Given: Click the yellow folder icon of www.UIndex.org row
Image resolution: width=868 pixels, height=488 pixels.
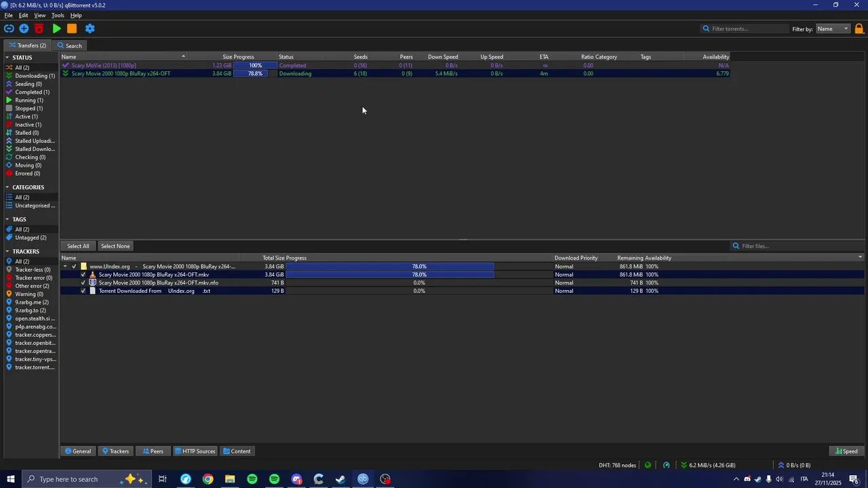Looking at the screenshot, I should pyautogui.click(x=84, y=266).
